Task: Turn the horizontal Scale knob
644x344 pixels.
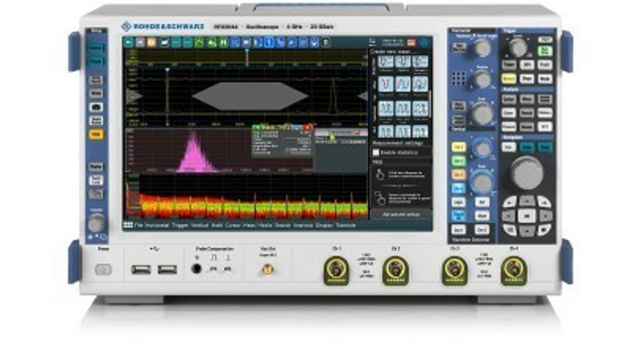Action: tap(482, 112)
